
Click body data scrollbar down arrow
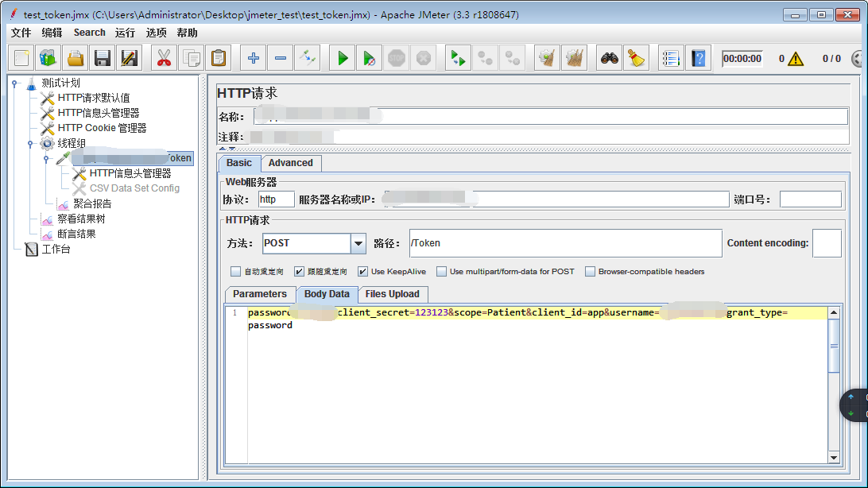(834, 457)
